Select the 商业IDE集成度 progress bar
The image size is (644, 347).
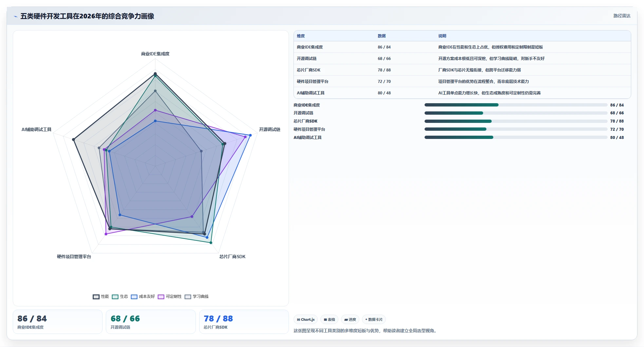click(516, 105)
